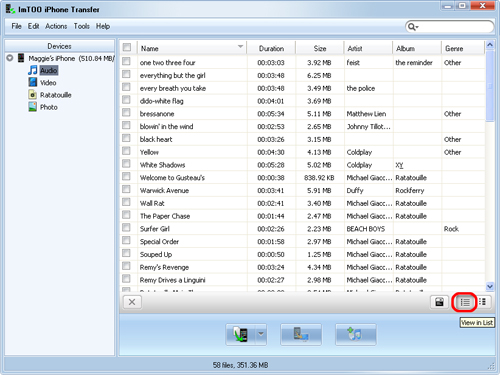Click in the search input field

(455, 27)
